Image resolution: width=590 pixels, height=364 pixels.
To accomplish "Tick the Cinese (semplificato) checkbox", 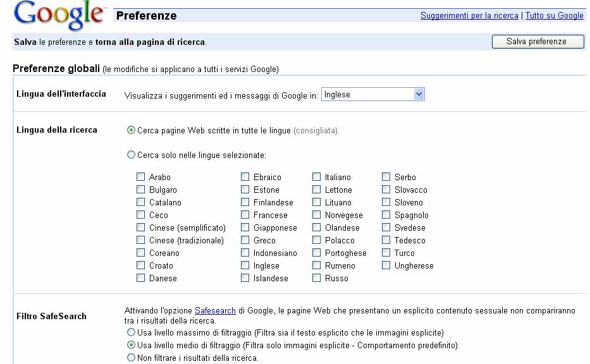I will 141,227.
